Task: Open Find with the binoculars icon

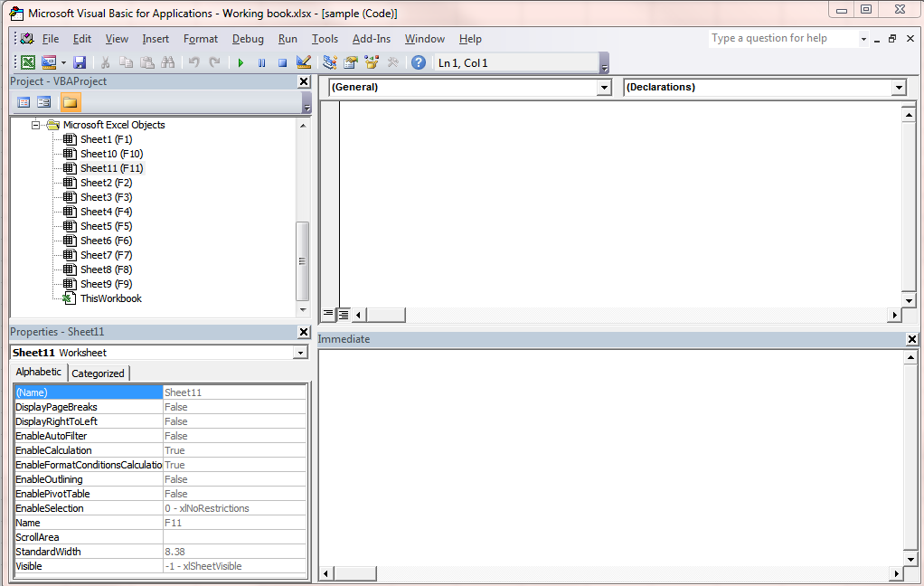Action: coord(168,62)
